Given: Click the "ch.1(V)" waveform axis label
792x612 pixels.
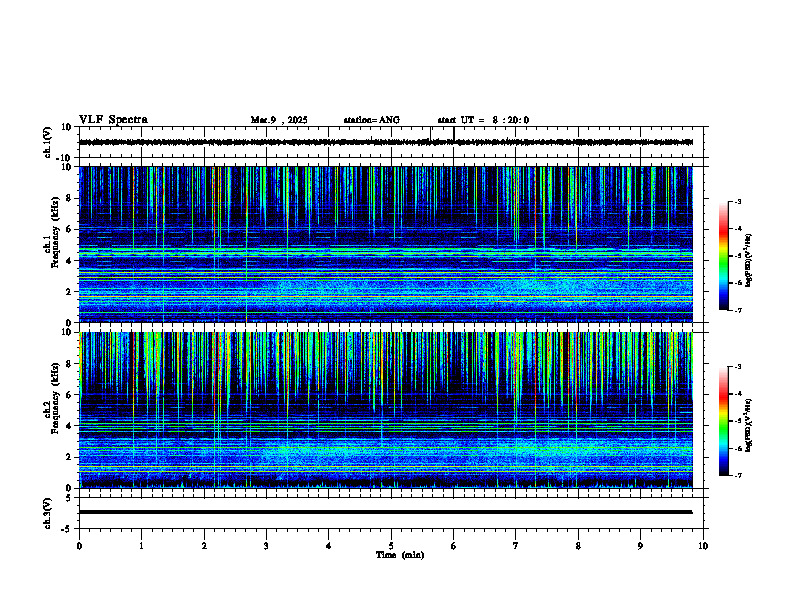Looking at the screenshot, I should [47, 142].
